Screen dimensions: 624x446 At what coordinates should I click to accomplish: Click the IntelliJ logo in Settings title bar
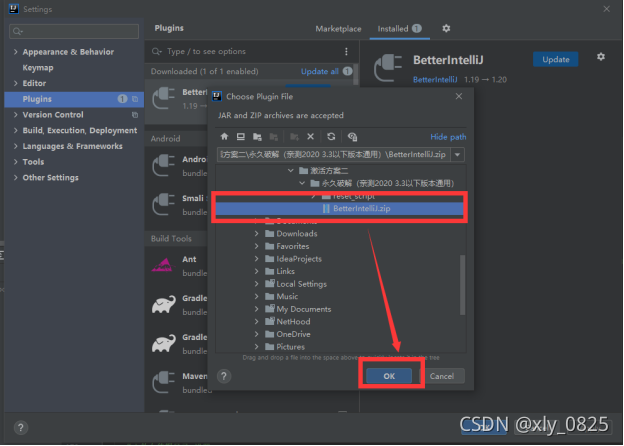[14, 8]
